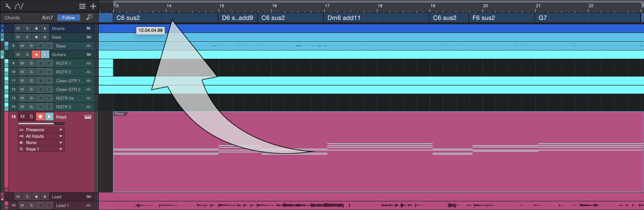This screenshot has width=644, height=210.
Task: Select the Lead 1 track name
Action: click(x=62, y=205)
